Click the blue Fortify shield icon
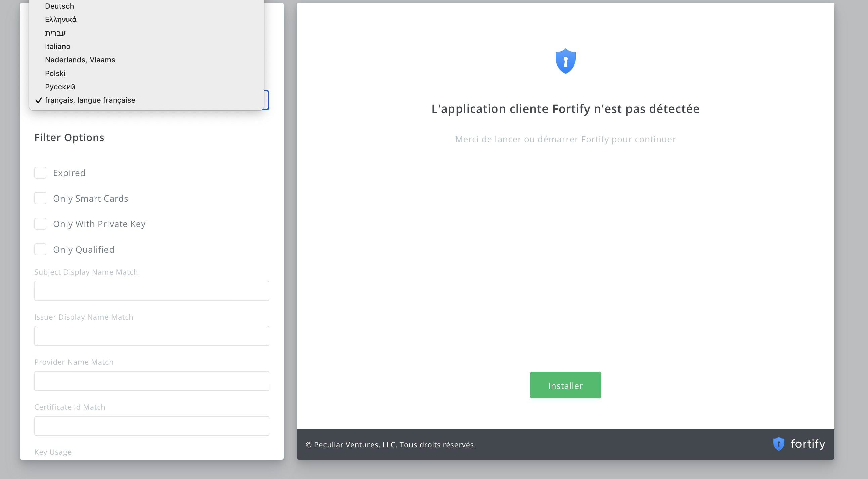 pyautogui.click(x=565, y=61)
